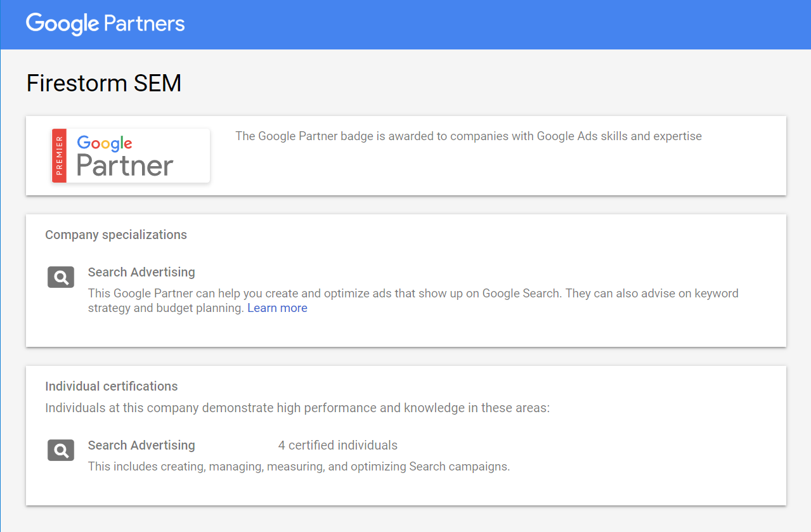Click the gray Partner text inside badge
Screen dimensions: 811x532
(x=125, y=165)
